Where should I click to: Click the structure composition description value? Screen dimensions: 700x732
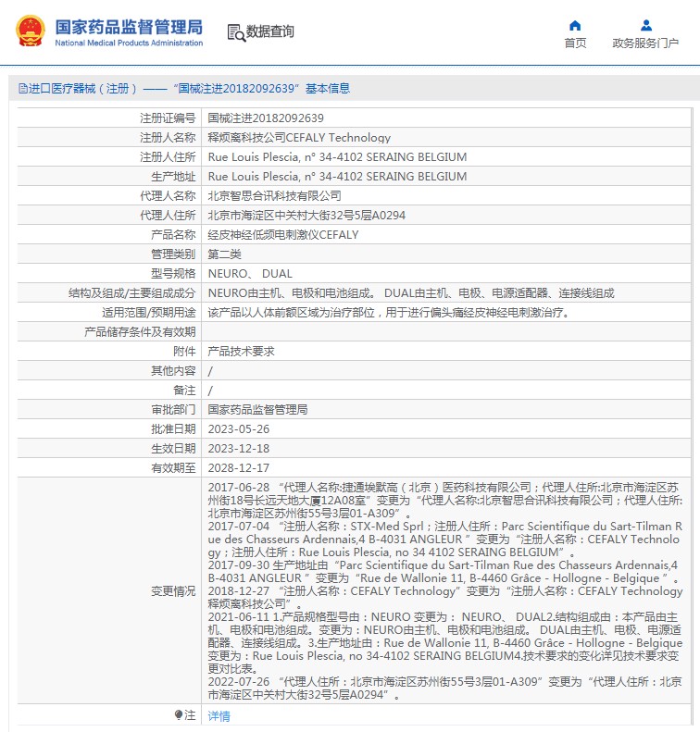tap(411, 293)
